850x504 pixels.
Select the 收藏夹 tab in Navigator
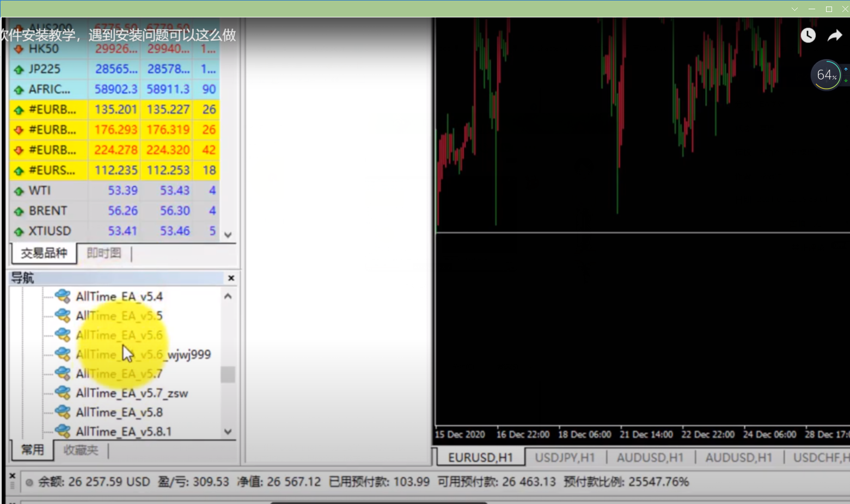81,450
